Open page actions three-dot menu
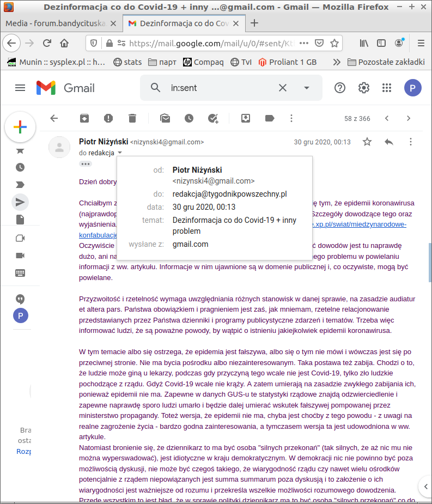The image size is (432, 504). click(x=304, y=43)
